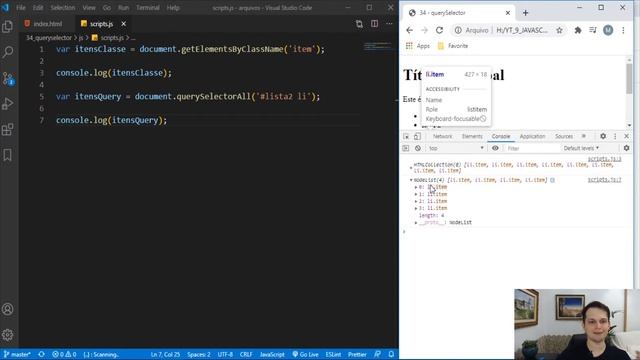Open the Favorite bookmarks folder
This screenshot has height=360, width=640.
(x=453, y=46)
